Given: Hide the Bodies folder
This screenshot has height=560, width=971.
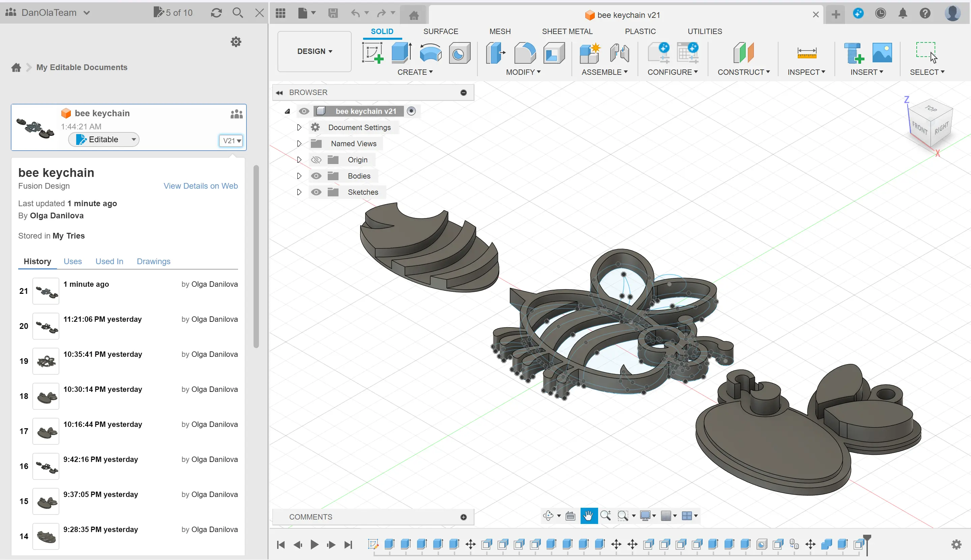Looking at the screenshot, I should [x=316, y=176].
